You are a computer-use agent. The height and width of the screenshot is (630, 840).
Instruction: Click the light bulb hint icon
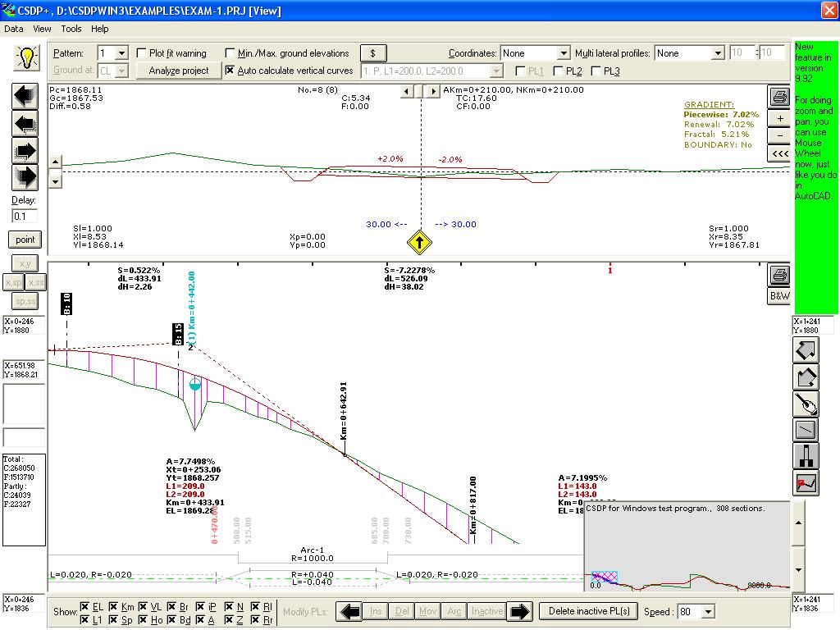26,57
